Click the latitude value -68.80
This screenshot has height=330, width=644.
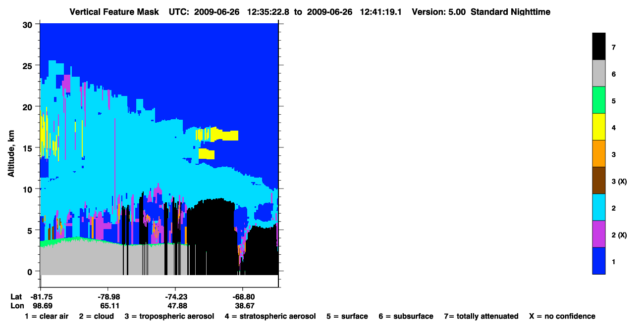[244, 297]
